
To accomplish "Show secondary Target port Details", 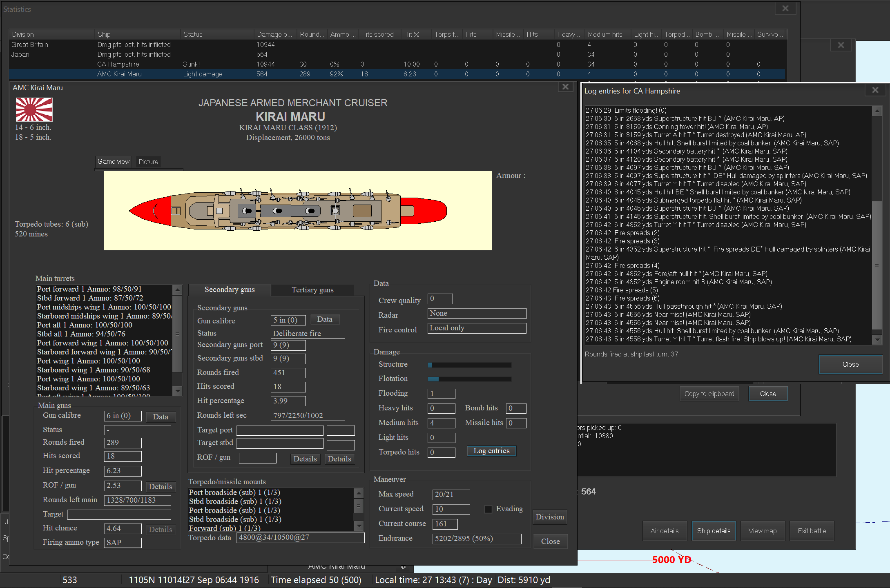I will coord(305,459).
